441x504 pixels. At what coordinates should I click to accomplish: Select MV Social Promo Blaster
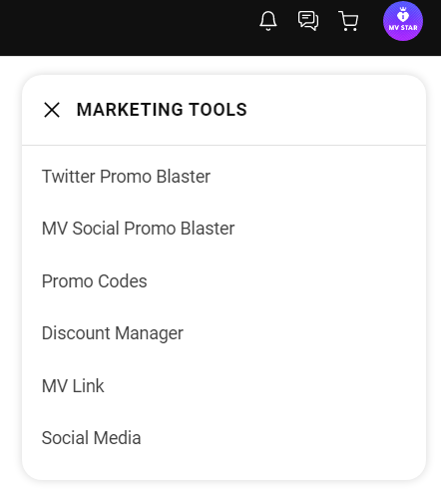[x=138, y=229]
